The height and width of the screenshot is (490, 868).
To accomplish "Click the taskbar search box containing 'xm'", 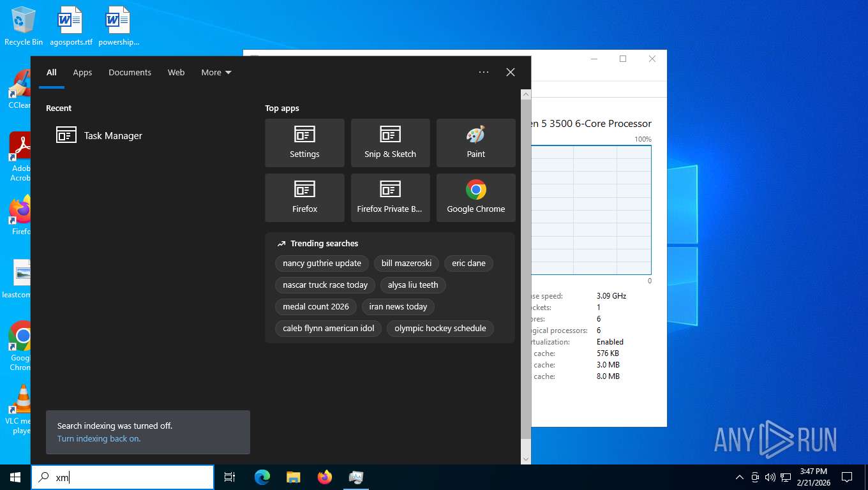I will [123, 477].
